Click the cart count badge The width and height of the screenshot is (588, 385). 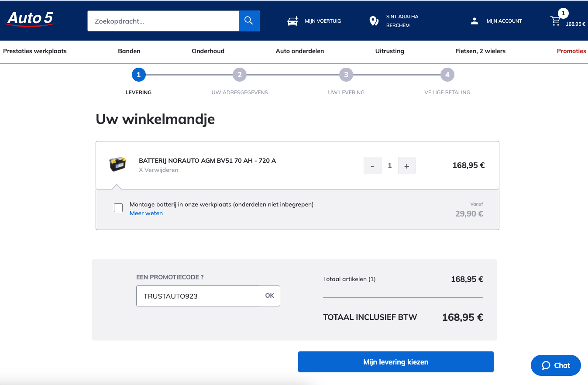pyautogui.click(x=563, y=14)
